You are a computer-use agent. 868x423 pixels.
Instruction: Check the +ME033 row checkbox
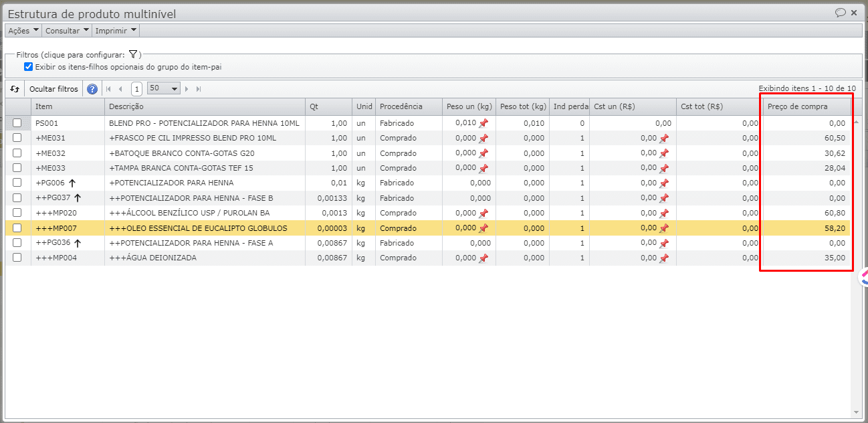(17, 167)
